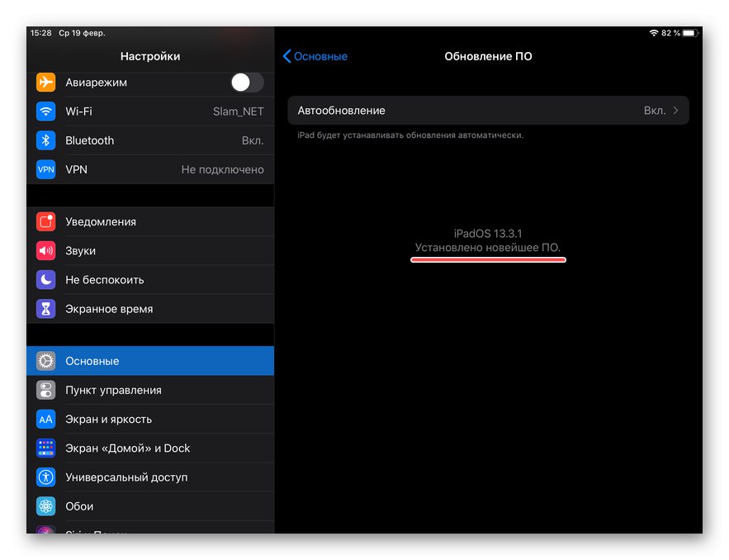
Task: Tap the Основные gear icon
Action: click(x=45, y=362)
